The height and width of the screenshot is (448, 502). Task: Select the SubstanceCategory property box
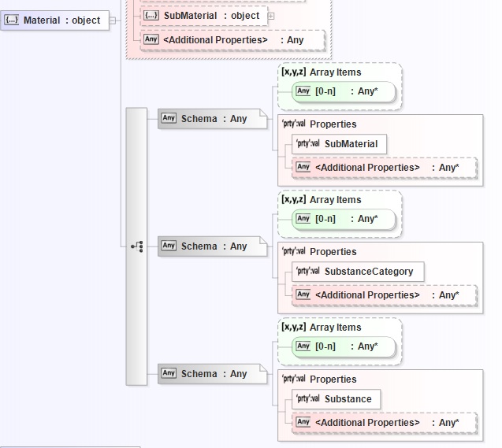tap(357, 272)
